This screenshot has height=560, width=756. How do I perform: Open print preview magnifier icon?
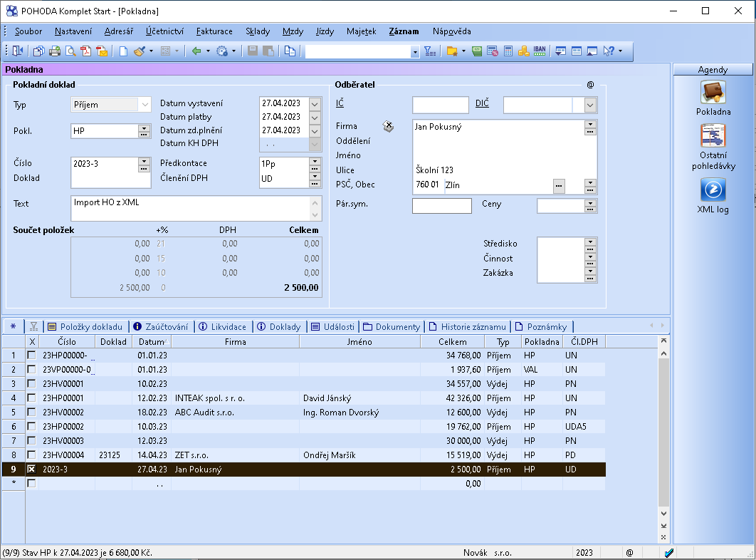70,51
